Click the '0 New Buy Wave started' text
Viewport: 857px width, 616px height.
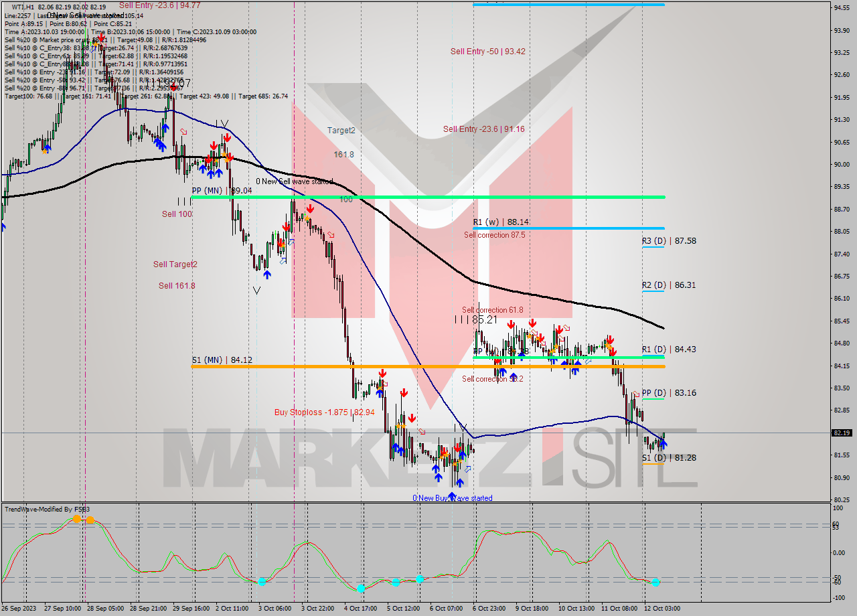[x=453, y=498]
